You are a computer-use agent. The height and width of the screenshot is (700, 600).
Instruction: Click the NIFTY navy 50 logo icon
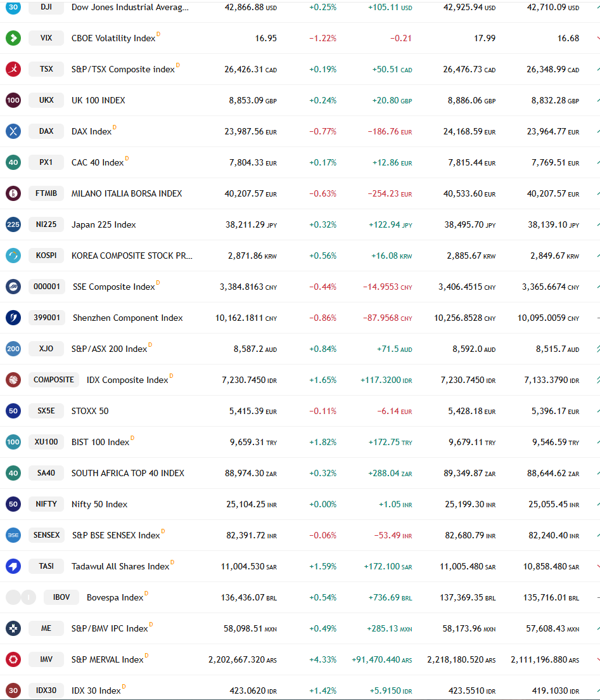pos(13,504)
